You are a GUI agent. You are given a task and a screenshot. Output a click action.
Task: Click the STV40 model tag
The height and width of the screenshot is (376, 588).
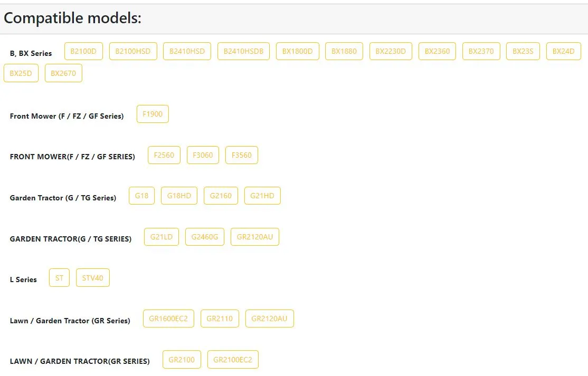tap(92, 278)
